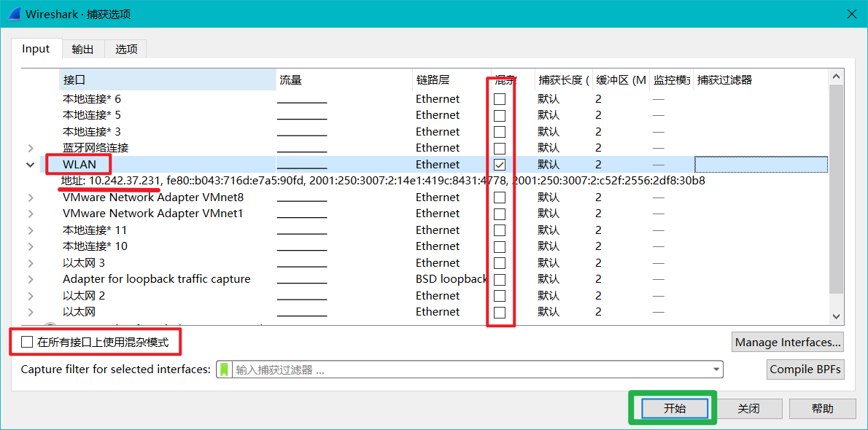868x430 pixels.
Task: Expand VMware Network Adapter VMnet1 details
Action: 31,214
